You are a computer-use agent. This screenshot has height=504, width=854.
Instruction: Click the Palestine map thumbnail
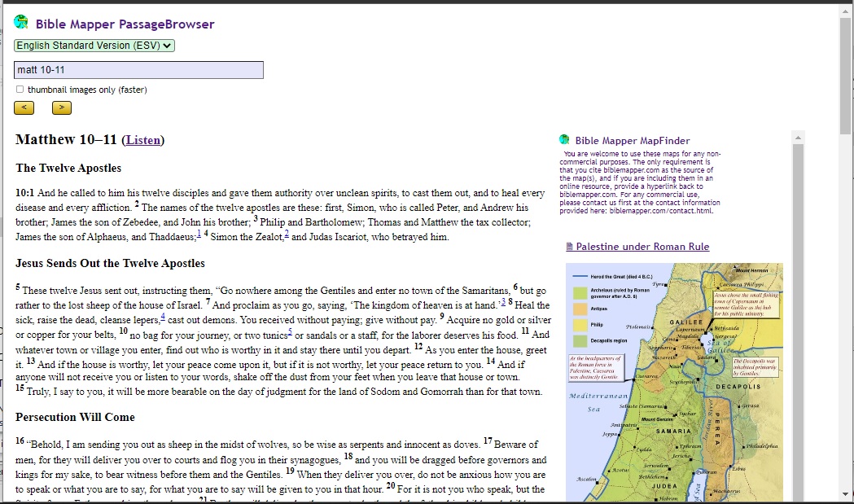676,383
